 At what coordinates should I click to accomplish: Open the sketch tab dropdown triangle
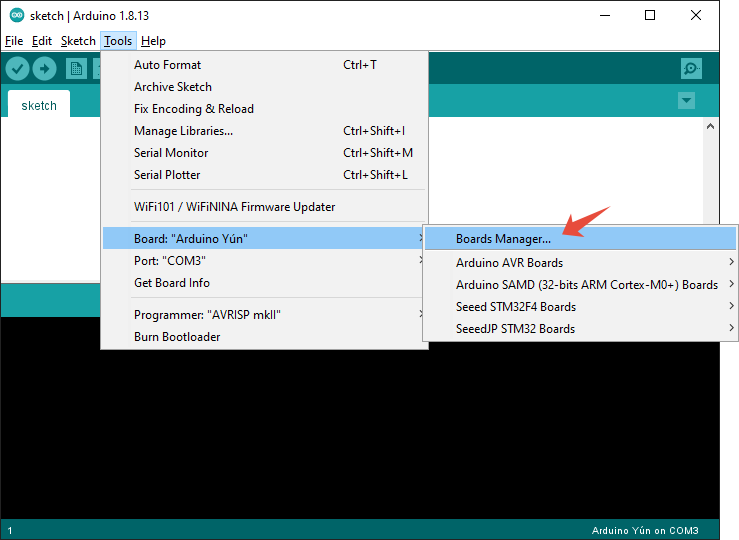pos(686,101)
